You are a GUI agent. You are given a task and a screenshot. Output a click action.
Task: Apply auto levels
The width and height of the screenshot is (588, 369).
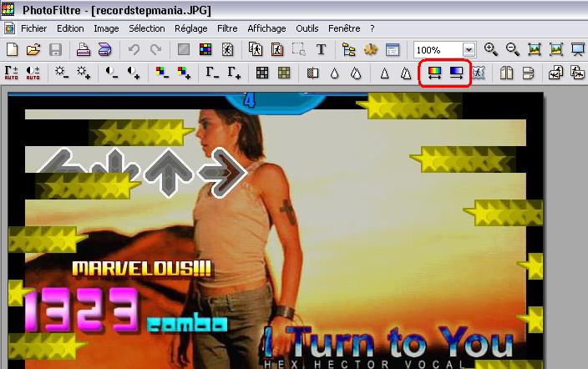coord(11,73)
